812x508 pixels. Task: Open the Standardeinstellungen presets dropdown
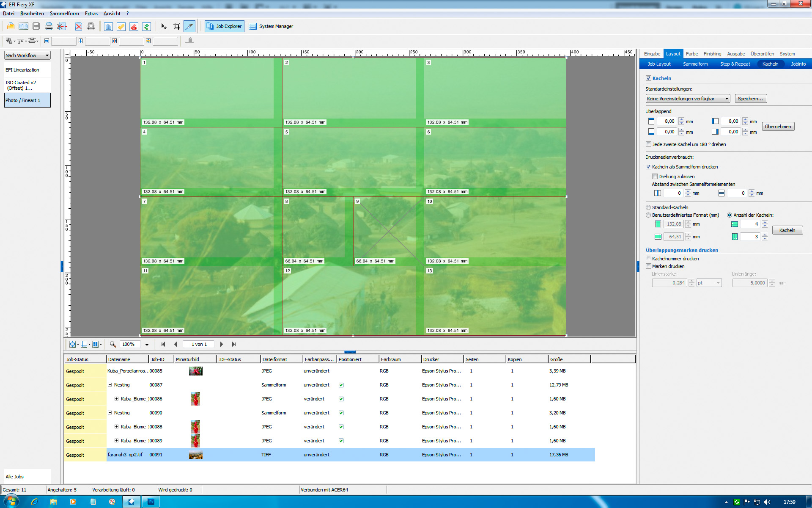tap(688, 99)
